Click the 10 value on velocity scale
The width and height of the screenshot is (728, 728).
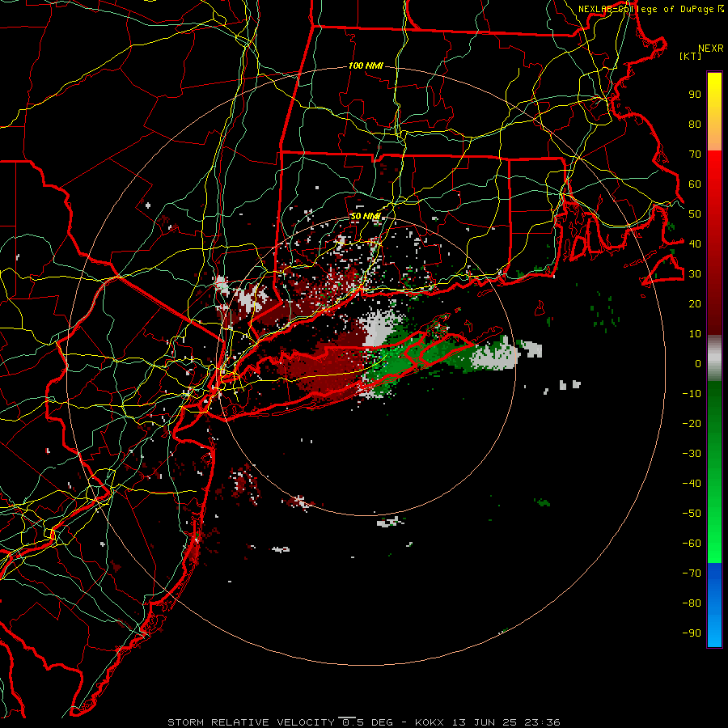695,334
